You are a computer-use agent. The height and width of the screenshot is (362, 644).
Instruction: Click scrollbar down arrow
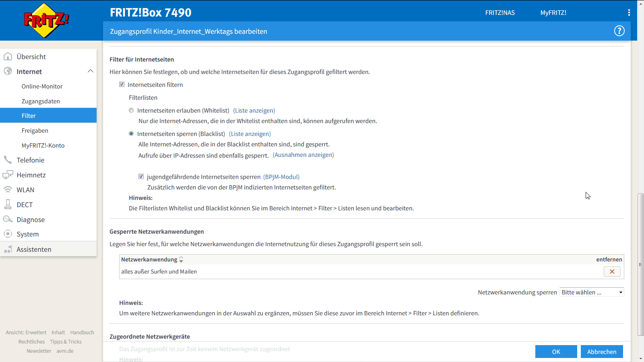(x=640, y=358)
